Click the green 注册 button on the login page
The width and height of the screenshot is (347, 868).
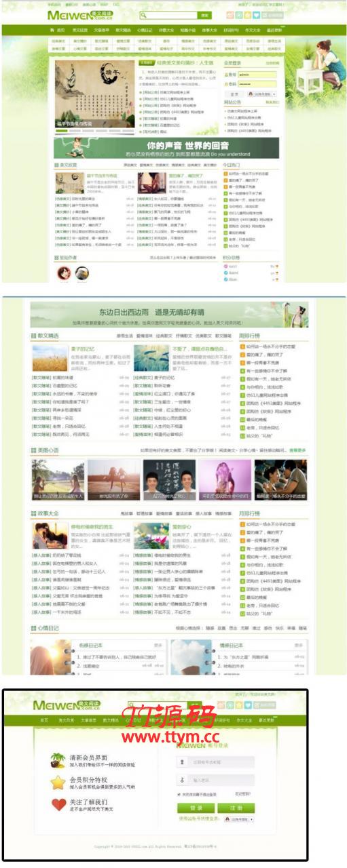pos(235,808)
